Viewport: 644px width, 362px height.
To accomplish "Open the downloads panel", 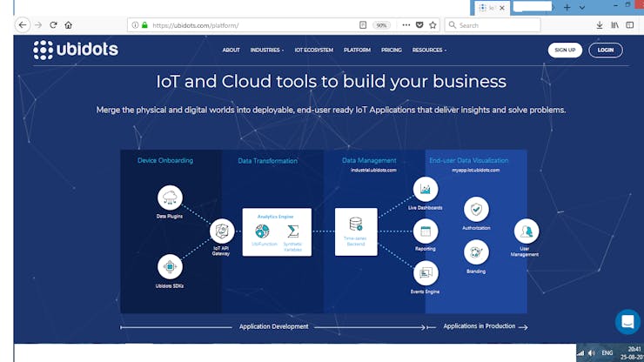I will (600, 25).
